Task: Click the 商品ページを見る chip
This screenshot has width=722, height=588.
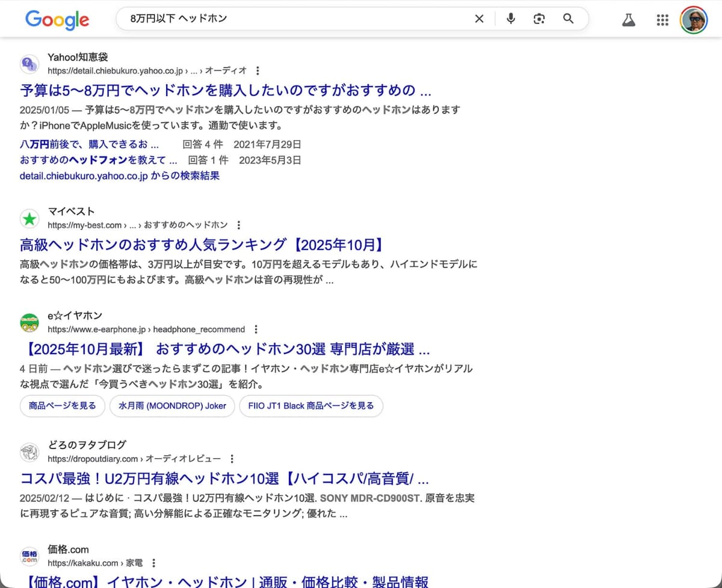Action: (62, 406)
